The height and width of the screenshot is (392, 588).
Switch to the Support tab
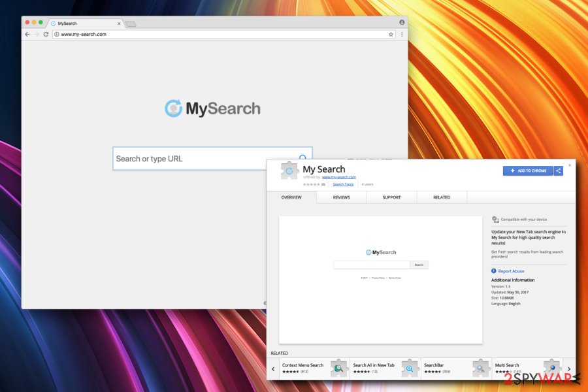(391, 197)
